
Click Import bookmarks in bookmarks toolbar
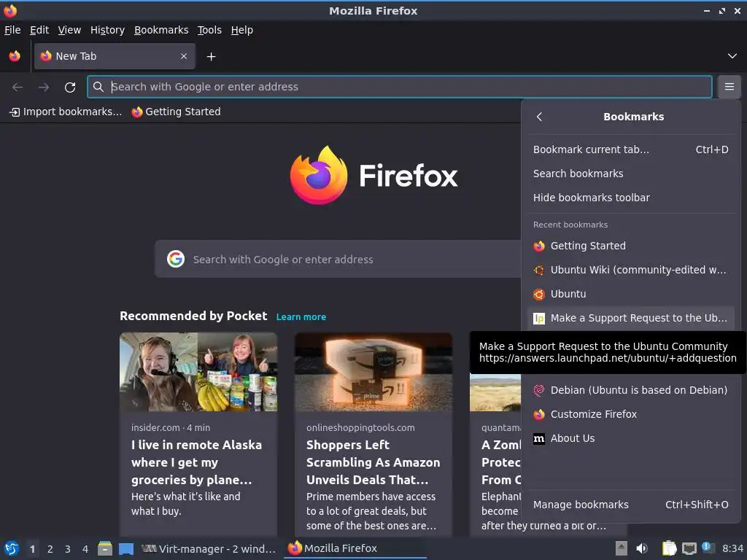(x=66, y=112)
